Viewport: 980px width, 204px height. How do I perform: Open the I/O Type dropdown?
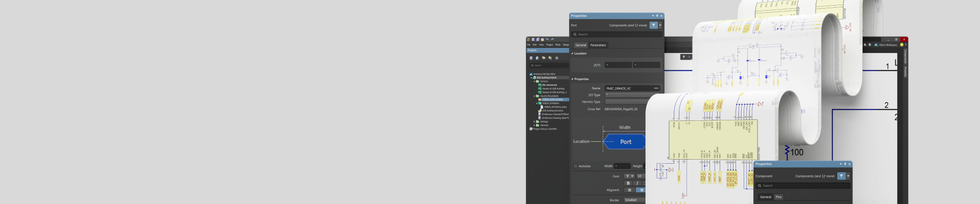click(x=628, y=95)
